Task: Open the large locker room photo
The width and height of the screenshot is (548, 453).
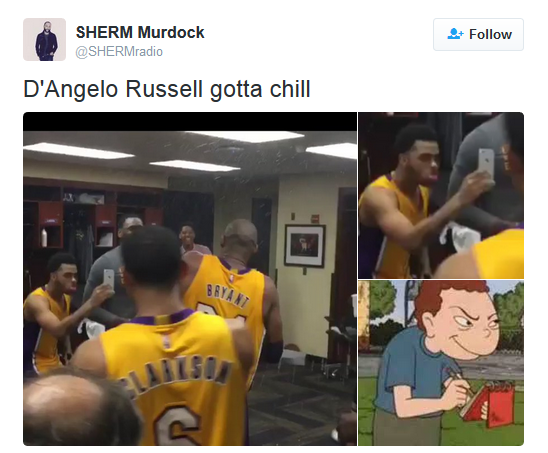Action: click(190, 279)
